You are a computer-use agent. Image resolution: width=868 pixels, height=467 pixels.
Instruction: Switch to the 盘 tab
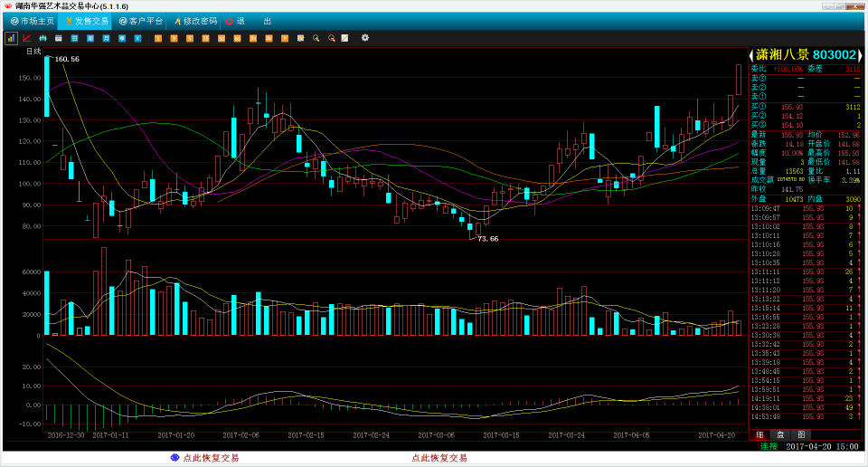(x=780, y=434)
